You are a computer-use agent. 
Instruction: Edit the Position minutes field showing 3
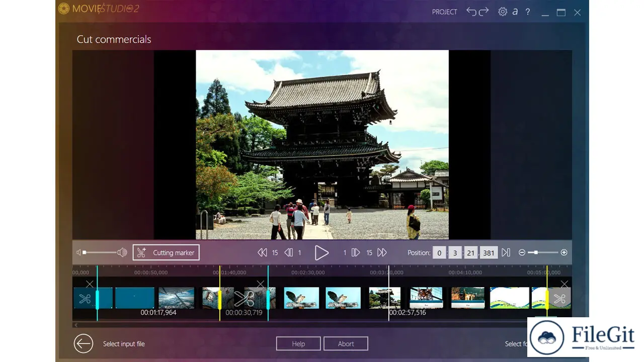[x=455, y=253]
